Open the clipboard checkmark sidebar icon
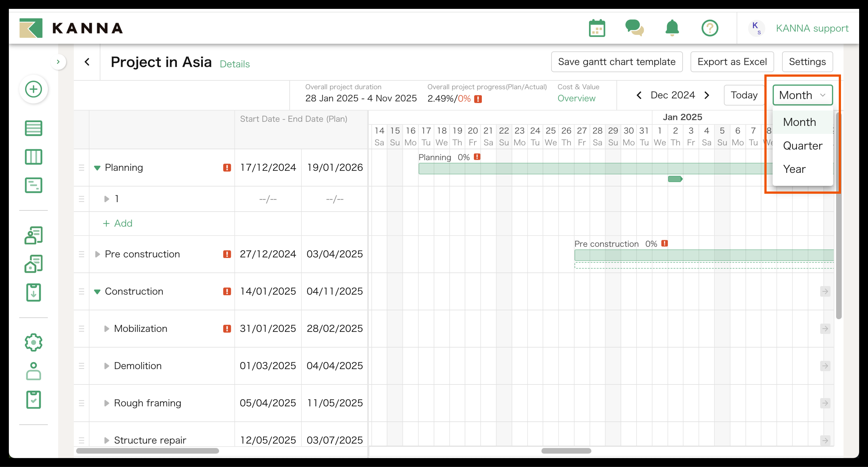 (x=33, y=400)
